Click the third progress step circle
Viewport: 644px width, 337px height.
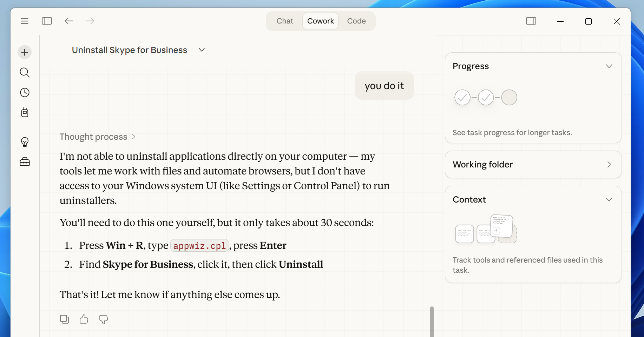pos(509,98)
